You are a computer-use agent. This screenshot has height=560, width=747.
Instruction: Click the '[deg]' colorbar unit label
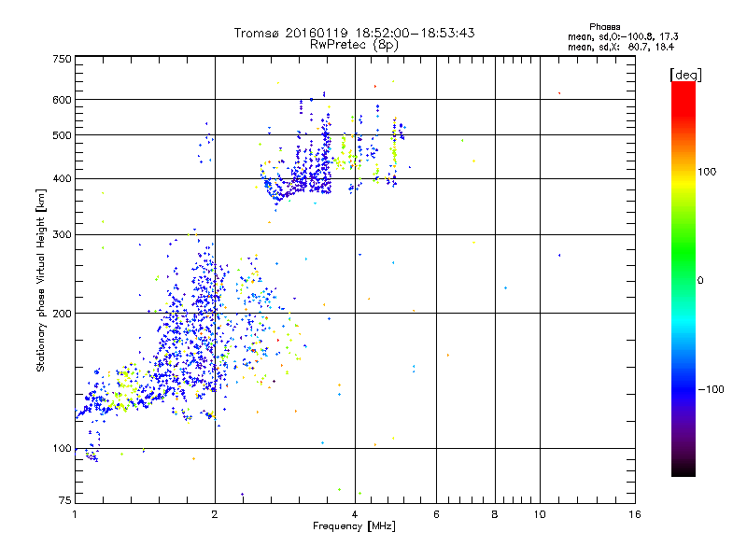click(x=685, y=75)
